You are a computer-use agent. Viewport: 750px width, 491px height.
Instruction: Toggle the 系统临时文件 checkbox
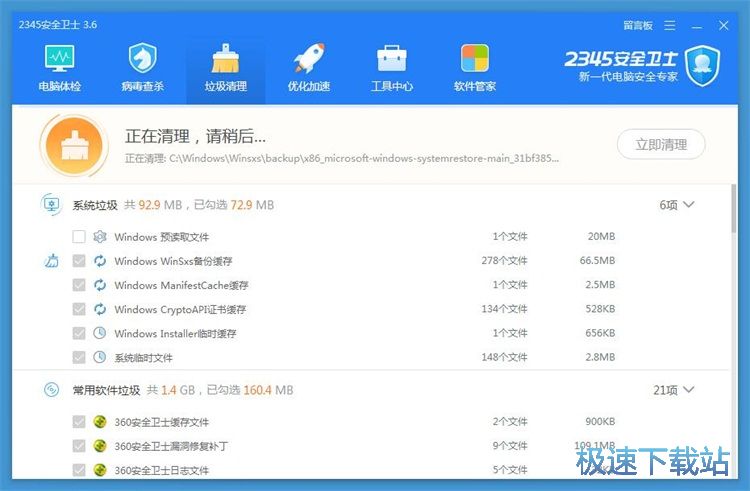click(x=79, y=357)
